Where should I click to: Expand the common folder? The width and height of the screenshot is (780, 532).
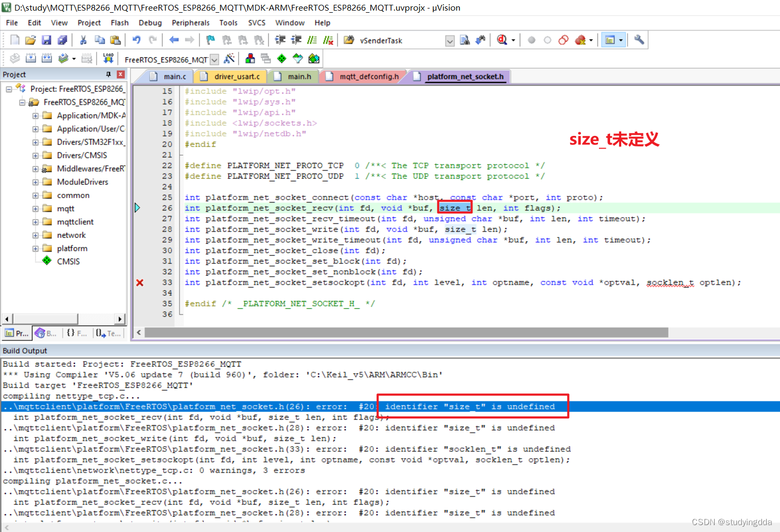(x=35, y=195)
